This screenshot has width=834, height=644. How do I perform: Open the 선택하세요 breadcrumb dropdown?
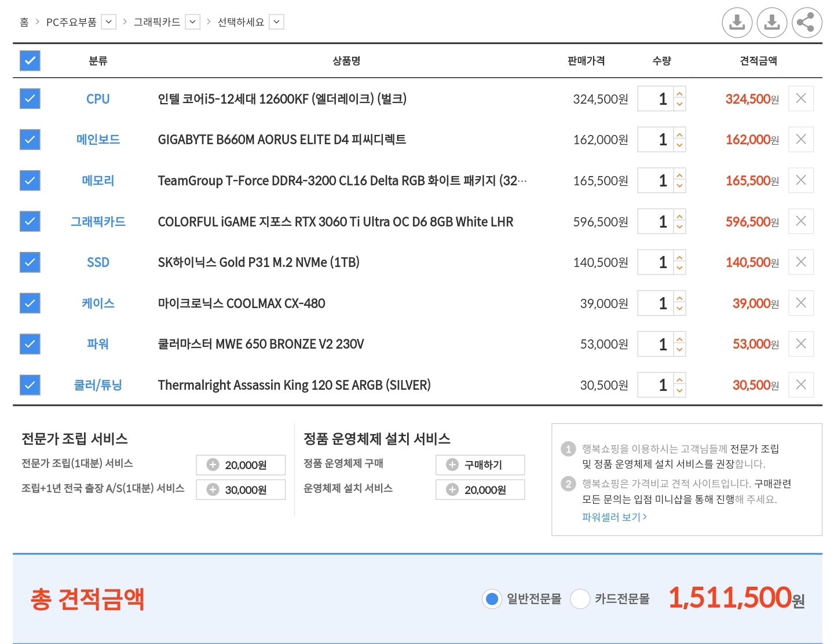pyautogui.click(x=277, y=22)
